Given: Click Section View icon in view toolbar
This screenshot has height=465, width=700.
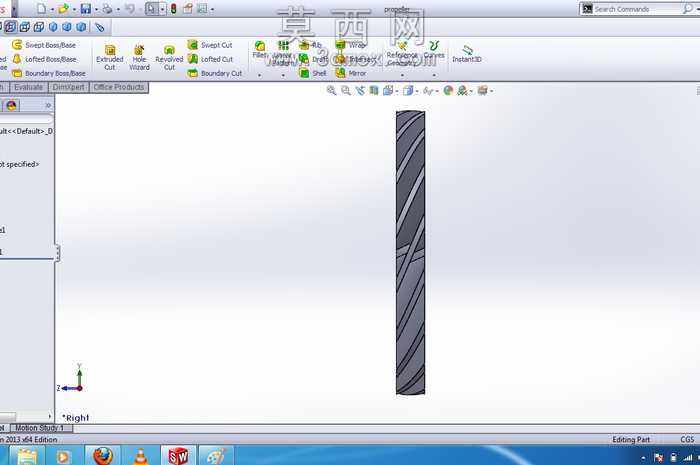Looking at the screenshot, I should [x=374, y=91].
